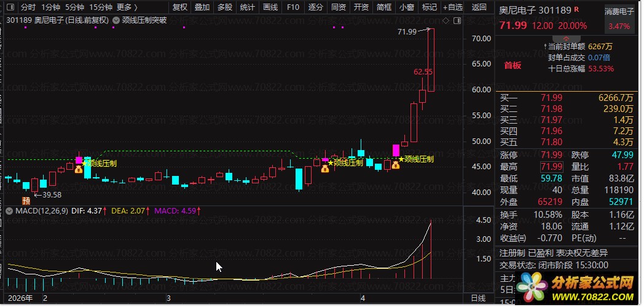Click the 返回 back button
This screenshot has width=644, height=307.
point(479,7)
